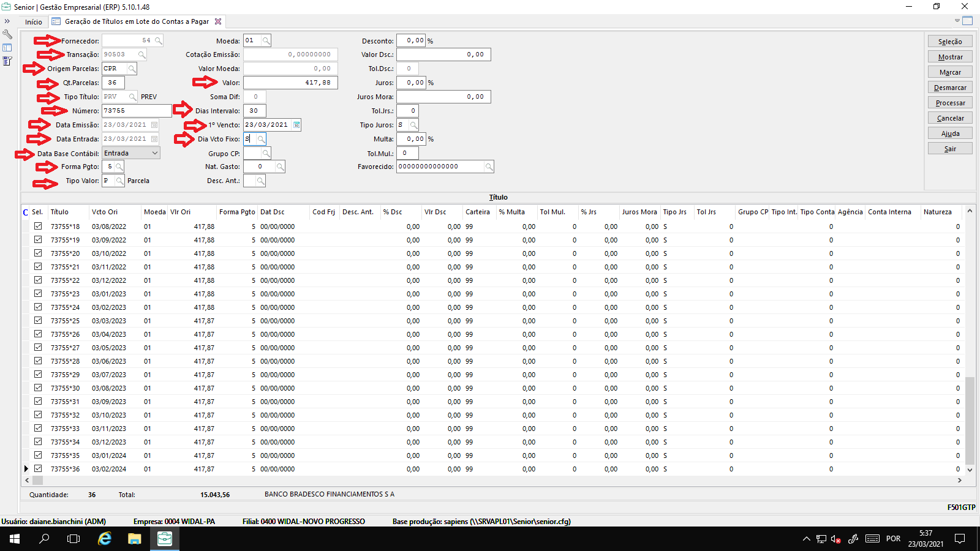Uncheck the row for título 73755*20
This screenshot has height=551, width=980.
point(38,253)
